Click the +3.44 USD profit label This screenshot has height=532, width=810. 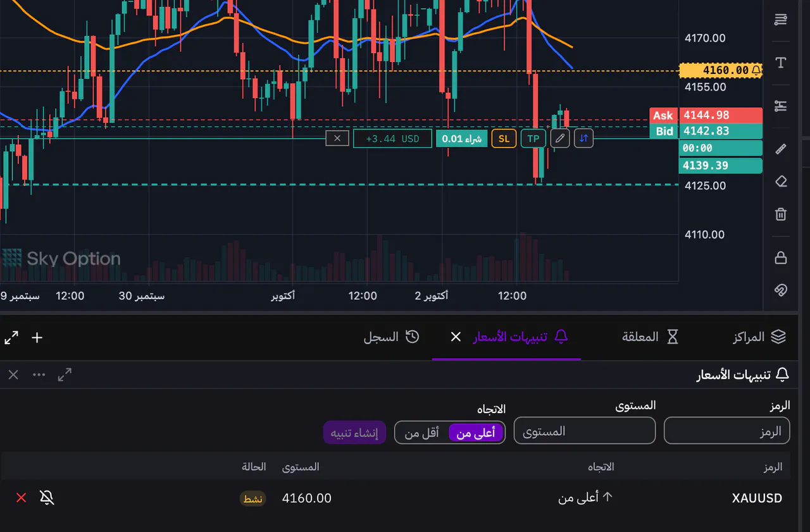[392, 139]
